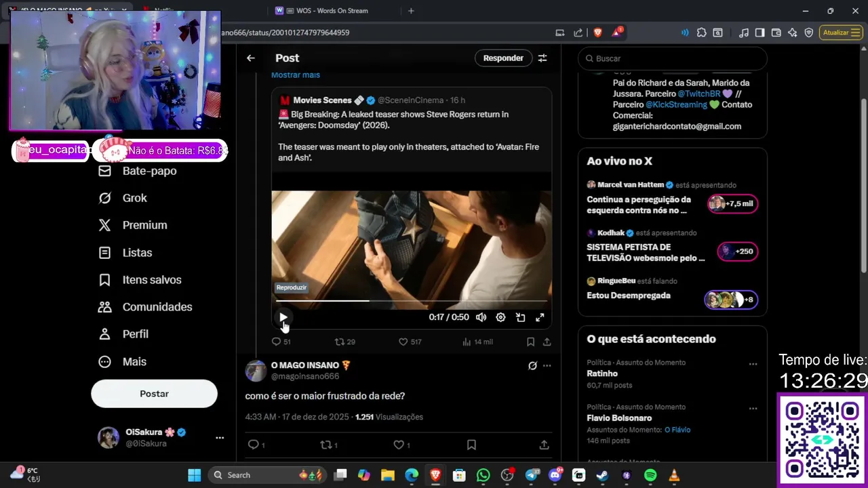Click the Responder button
The height and width of the screenshot is (488, 868).
point(503,58)
